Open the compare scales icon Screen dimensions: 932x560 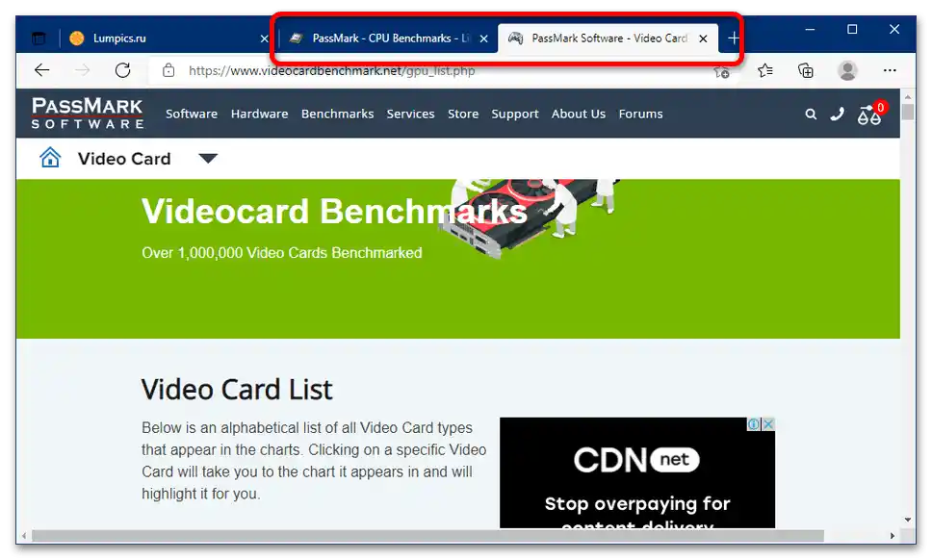(869, 114)
